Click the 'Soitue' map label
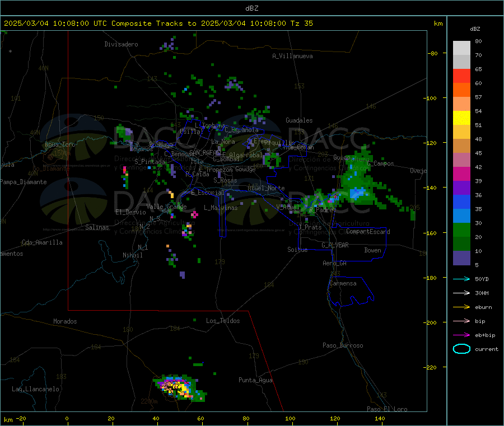Viewport: 504px width, 426px height. point(297,250)
